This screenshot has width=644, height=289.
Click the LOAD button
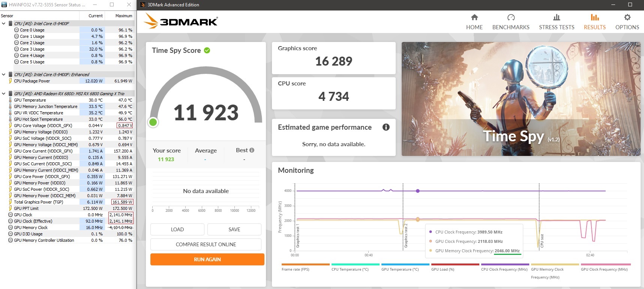point(177,229)
